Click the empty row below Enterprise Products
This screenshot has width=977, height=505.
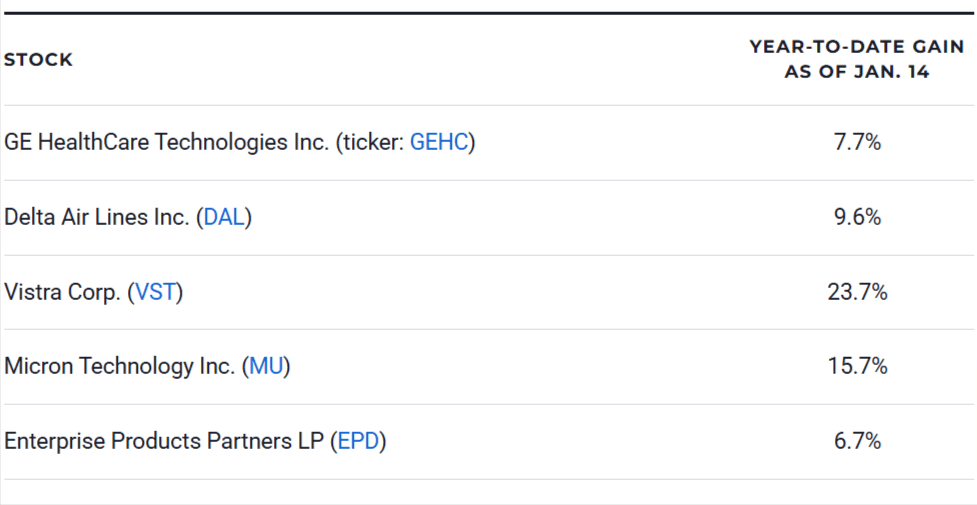click(488, 492)
